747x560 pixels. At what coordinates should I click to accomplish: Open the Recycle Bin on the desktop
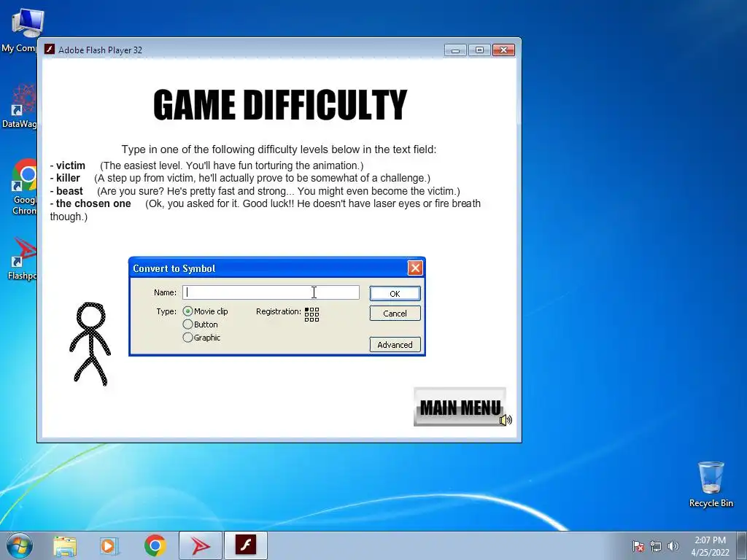click(711, 484)
